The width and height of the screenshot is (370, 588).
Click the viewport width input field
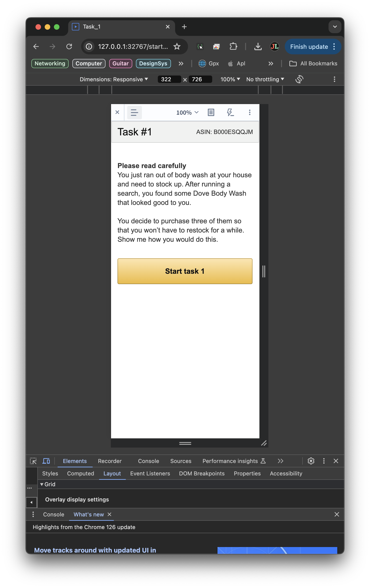[169, 79]
